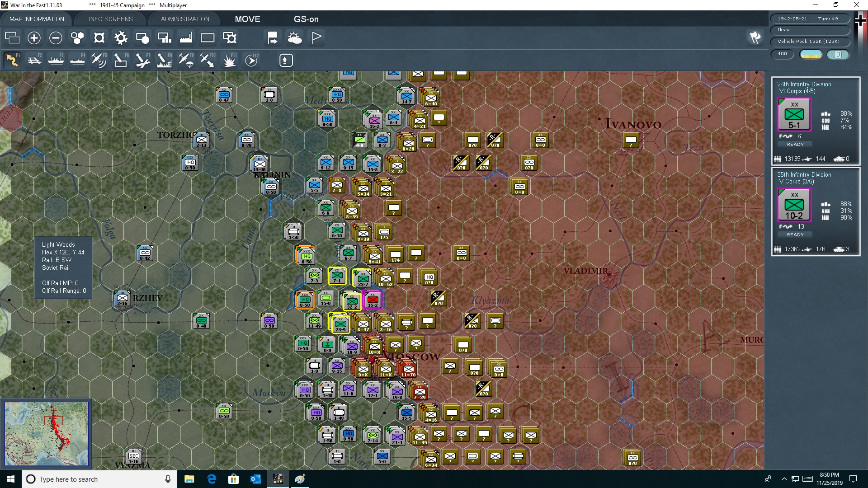Click the taskbar search box
The width and height of the screenshot is (868, 488).
point(99,479)
